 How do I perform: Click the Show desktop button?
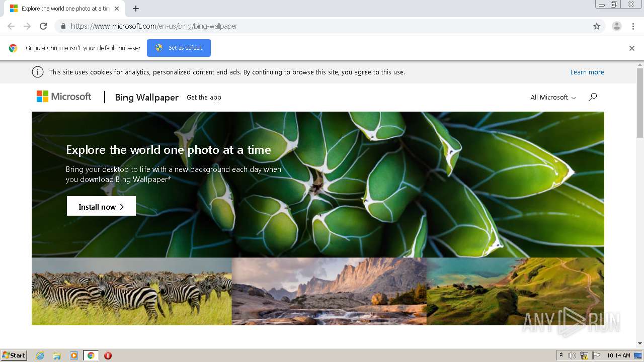639,355
